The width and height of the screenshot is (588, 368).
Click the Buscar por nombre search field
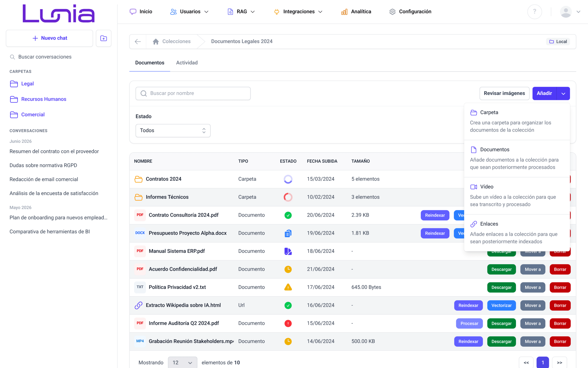(193, 93)
